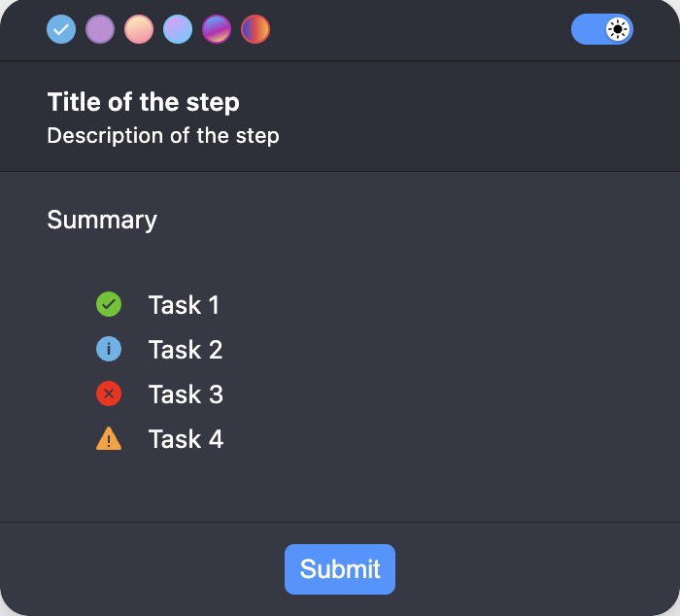
Task: Click the green checkmark icon beside Task 1
Action: (109, 304)
